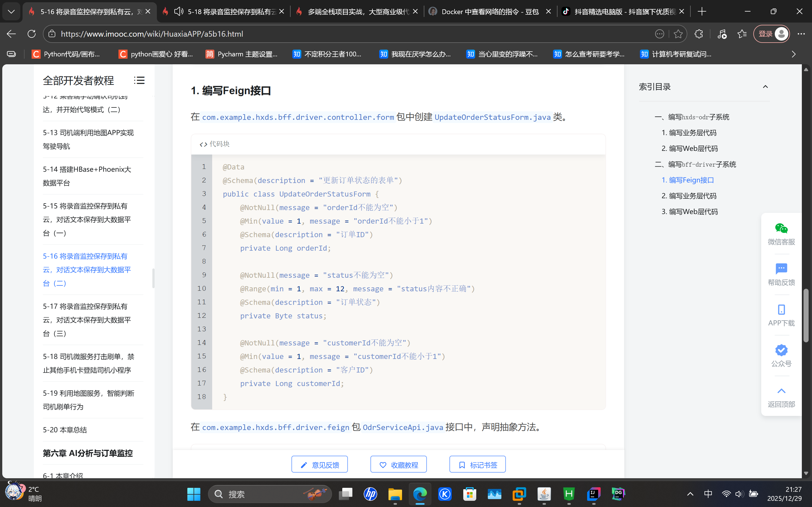Switch to Docker 中查看网络的指令 tab
The width and height of the screenshot is (812, 507).
pos(490,11)
